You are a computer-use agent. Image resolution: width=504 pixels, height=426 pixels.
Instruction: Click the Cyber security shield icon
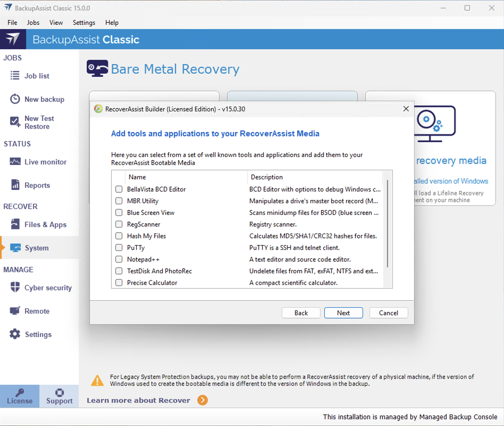click(15, 287)
